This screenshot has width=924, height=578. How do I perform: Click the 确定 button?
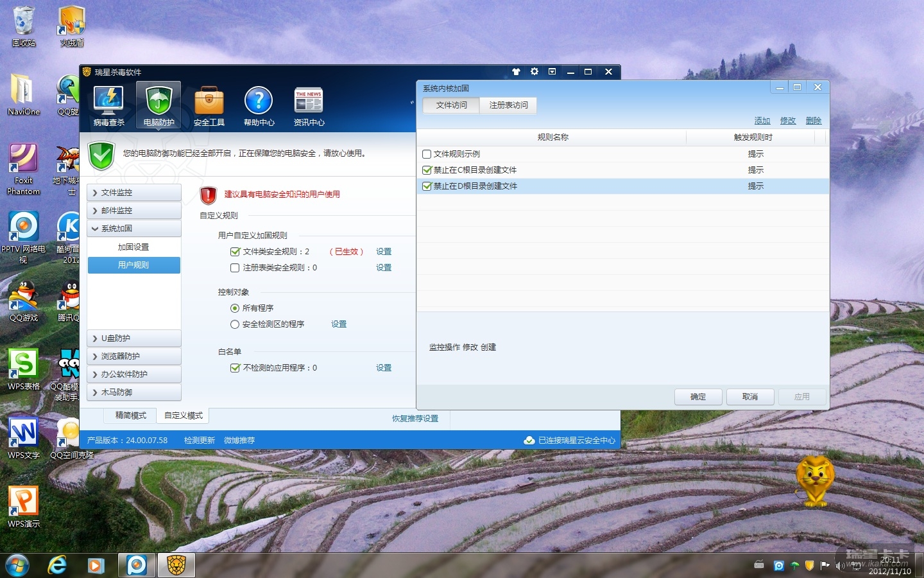[698, 397]
